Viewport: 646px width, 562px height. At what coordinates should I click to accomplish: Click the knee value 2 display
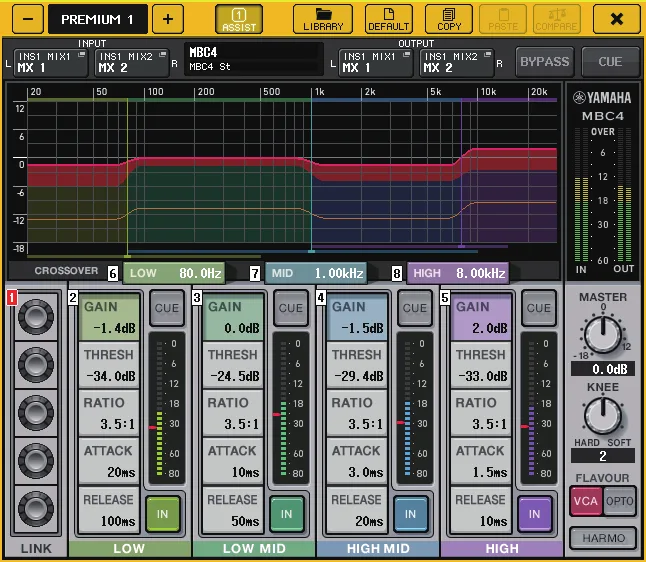(603, 456)
